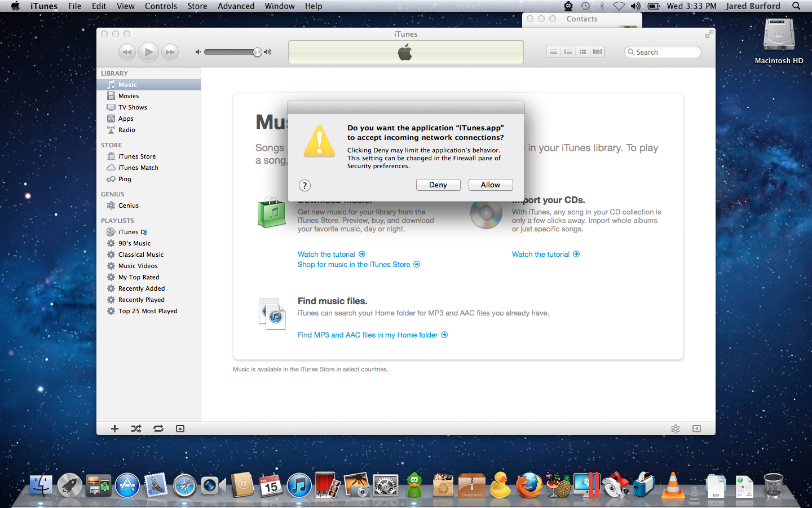Show or hide artwork viewer button
The width and height of the screenshot is (812, 508).
[180, 428]
